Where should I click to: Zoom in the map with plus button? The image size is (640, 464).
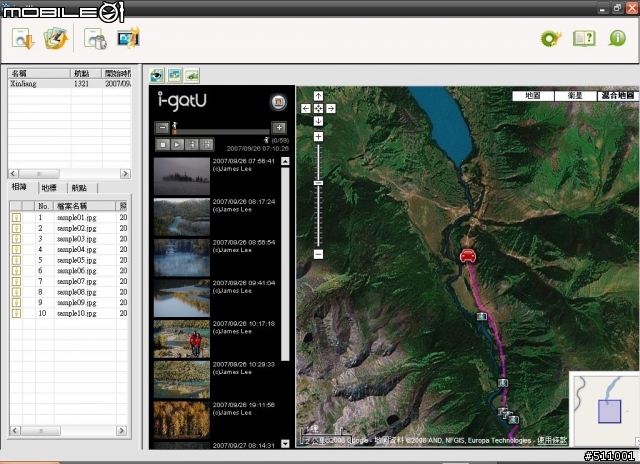pyautogui.click(x=318, y=137)
